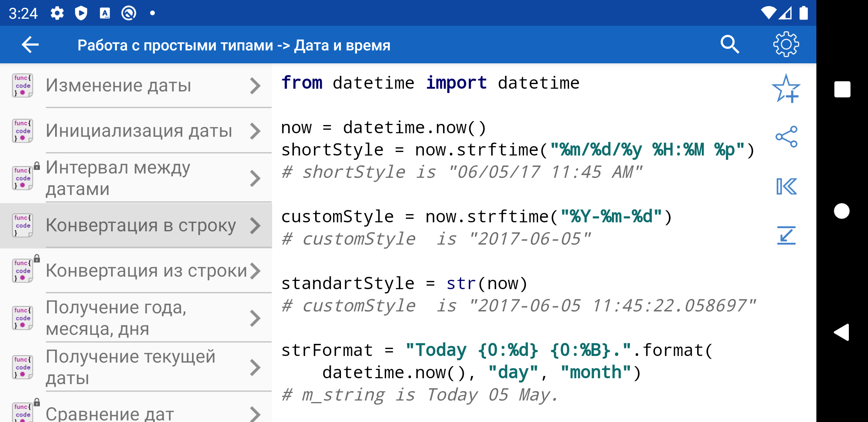Screen dimensions: 868x422
Task: Expand chevron for Конвертация из строки
Action: (x=255, y=271)
